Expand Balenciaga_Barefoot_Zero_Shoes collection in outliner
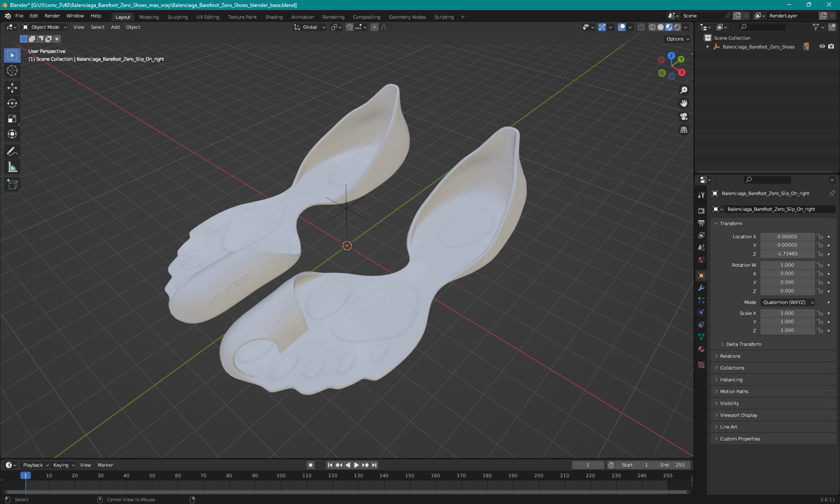This screenshot has width=840, height=504. click(x=707, y=47)
